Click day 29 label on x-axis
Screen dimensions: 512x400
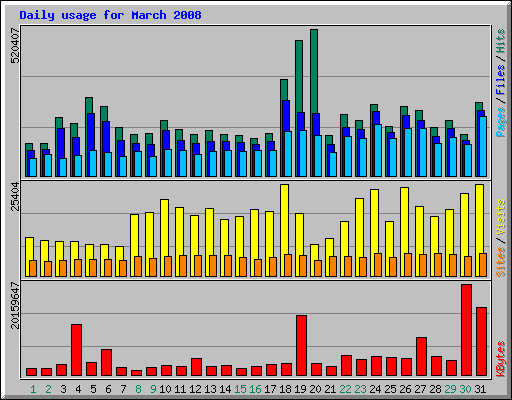(450, 389)
